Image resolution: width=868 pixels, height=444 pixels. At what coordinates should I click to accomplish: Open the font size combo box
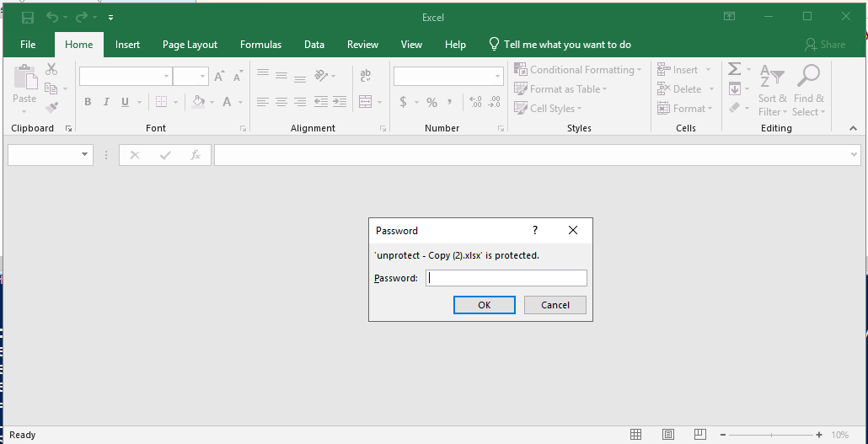pyautogui.click(x=190, y=77)
